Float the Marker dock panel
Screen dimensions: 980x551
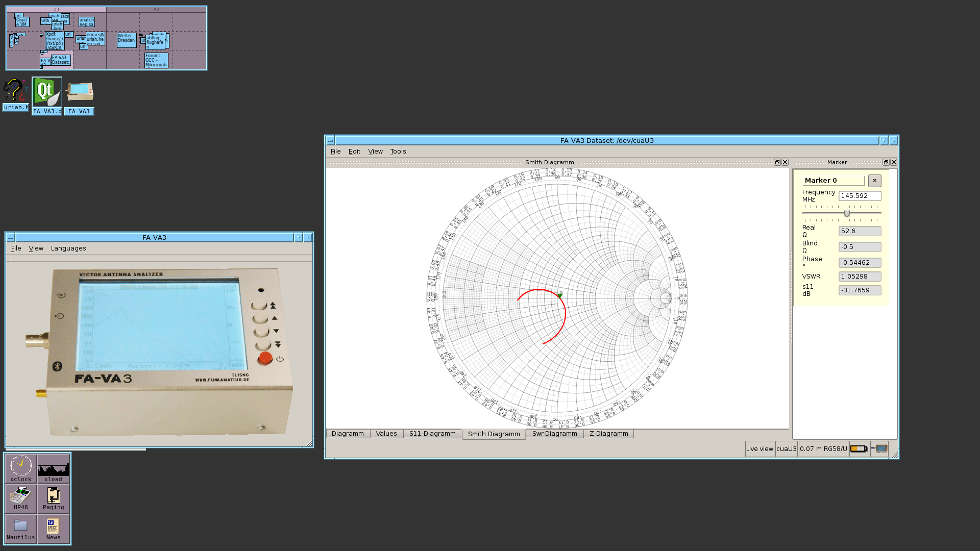click(x=886, y=162)
